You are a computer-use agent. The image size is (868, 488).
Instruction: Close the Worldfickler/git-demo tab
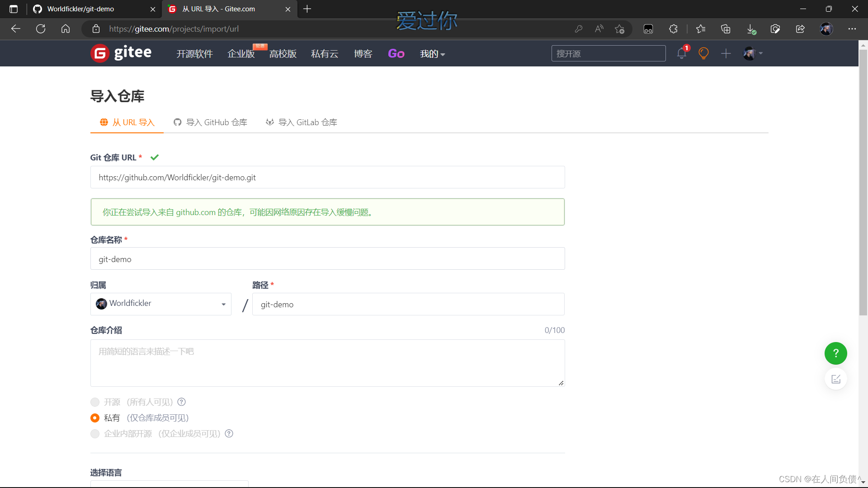[153, 9]
